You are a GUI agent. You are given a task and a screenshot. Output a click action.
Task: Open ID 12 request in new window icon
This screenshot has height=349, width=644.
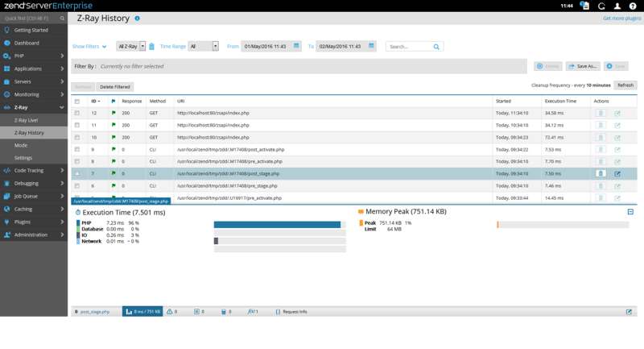617,114
